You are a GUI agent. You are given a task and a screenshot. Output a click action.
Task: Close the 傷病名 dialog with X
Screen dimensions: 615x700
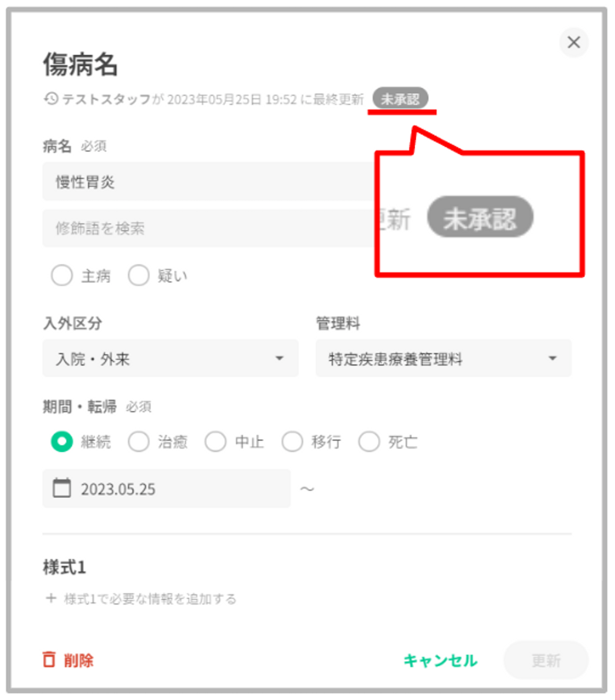tap(573, 42)
